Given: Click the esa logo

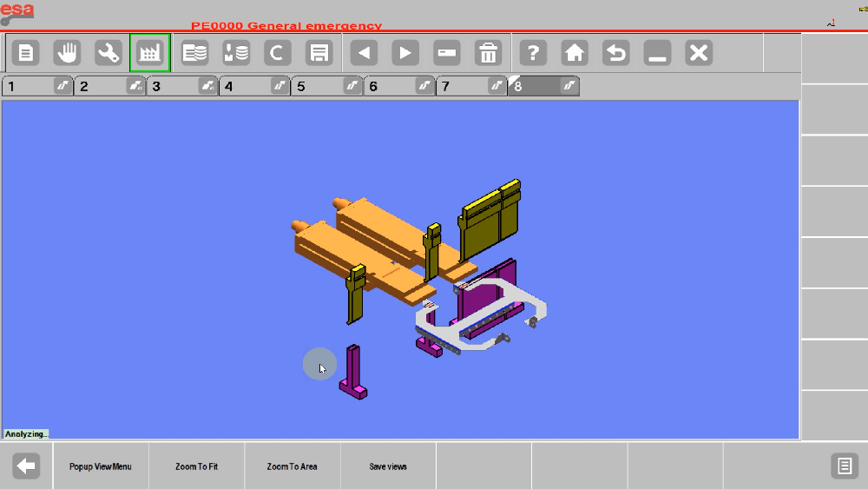Looking at the screenshot, I should click(x=16, y=13).
